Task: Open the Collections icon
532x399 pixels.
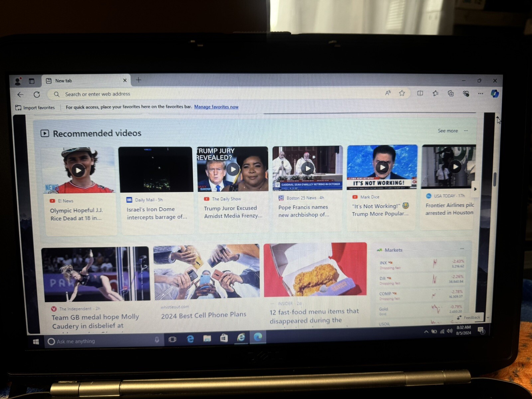Action: click(x=451, y=93)
